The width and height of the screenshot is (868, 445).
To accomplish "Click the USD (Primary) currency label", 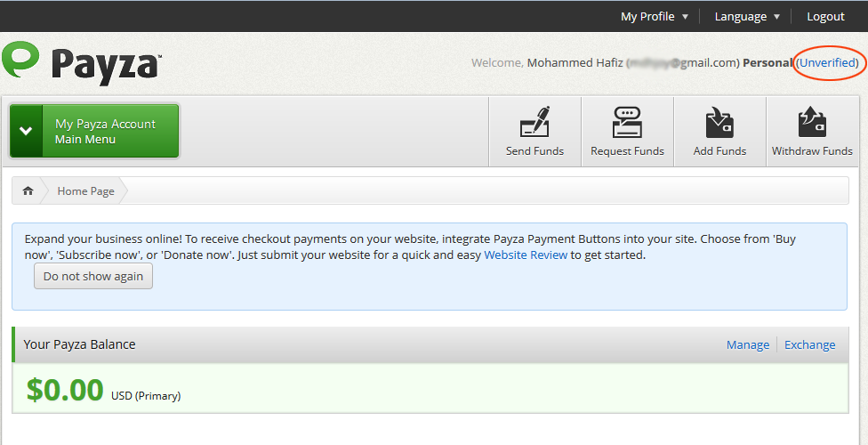I will coord(146,396).
